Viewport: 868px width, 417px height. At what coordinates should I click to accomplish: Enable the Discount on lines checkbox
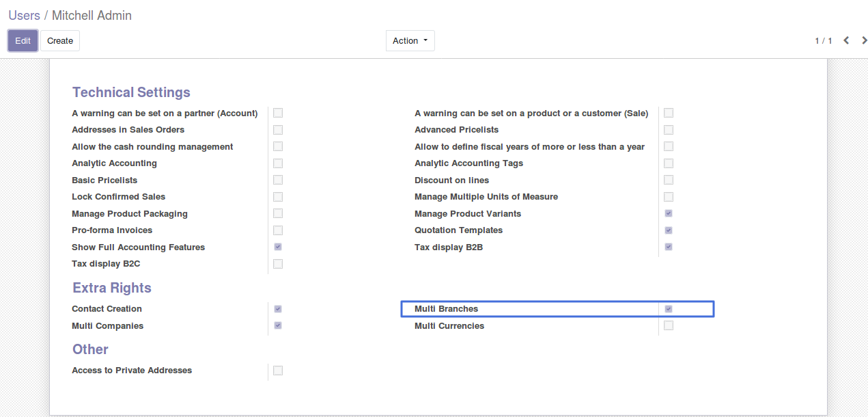pos(669,180)
